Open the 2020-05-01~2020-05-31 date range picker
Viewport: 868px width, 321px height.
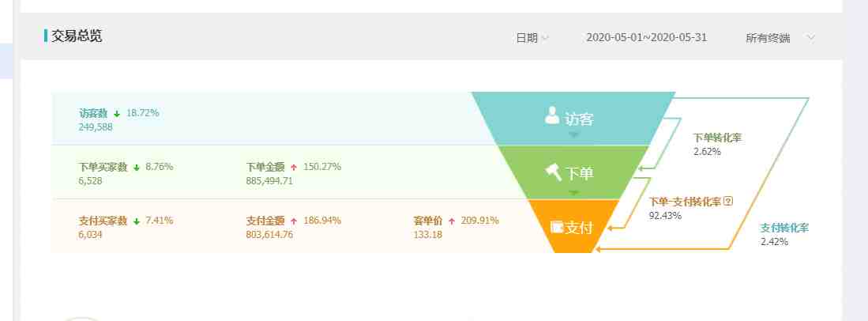pyautogui.click(x=646, y=37)
